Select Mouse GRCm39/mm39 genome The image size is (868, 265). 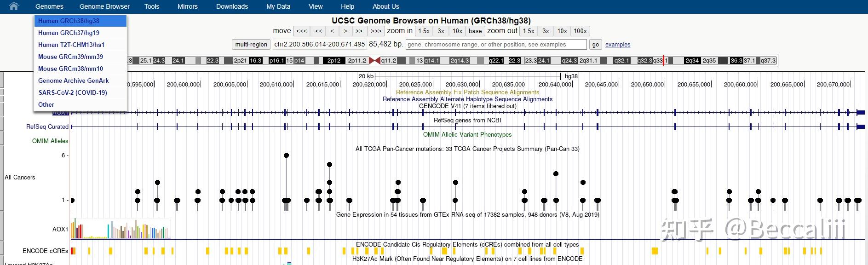pyautogui.click(x=80, y=57)
